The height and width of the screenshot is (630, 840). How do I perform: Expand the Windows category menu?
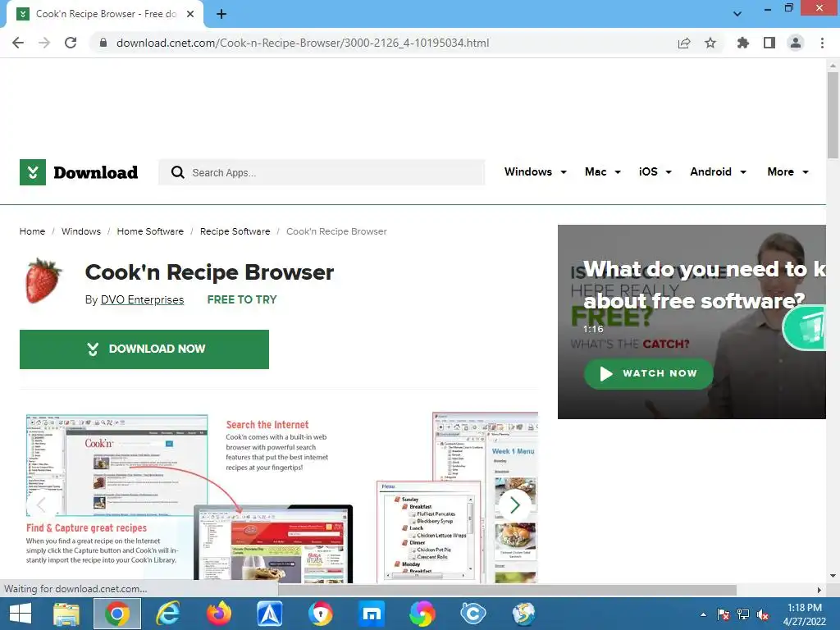[535, 172]
